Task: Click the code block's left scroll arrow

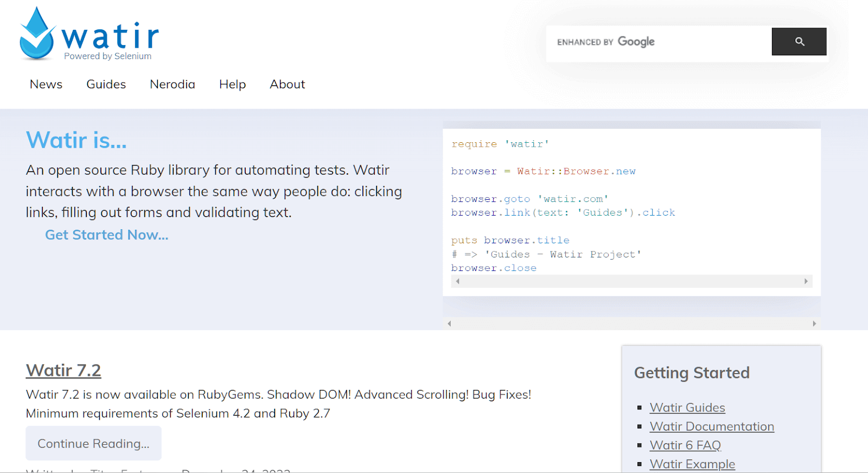Action: (x=458, y=281)
